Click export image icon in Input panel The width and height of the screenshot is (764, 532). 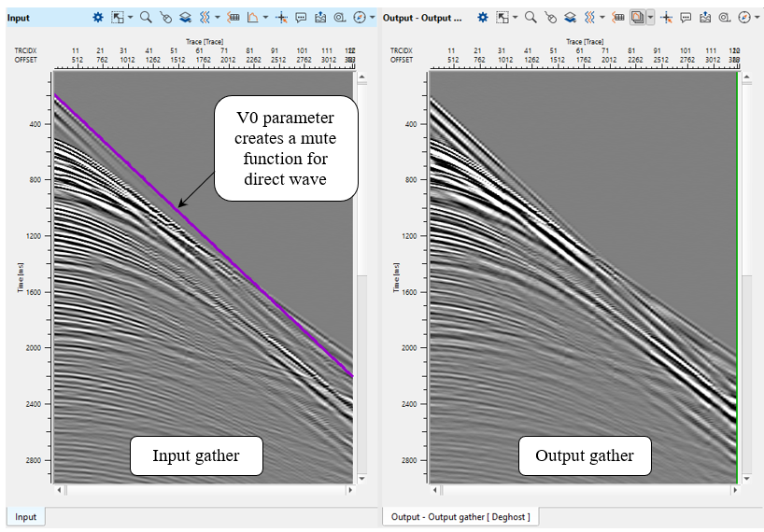320,18
